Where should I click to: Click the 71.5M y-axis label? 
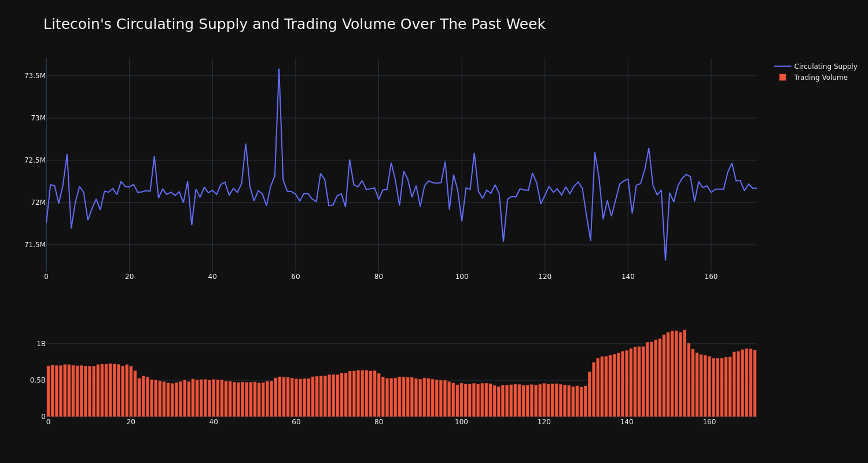coord(35,245)
